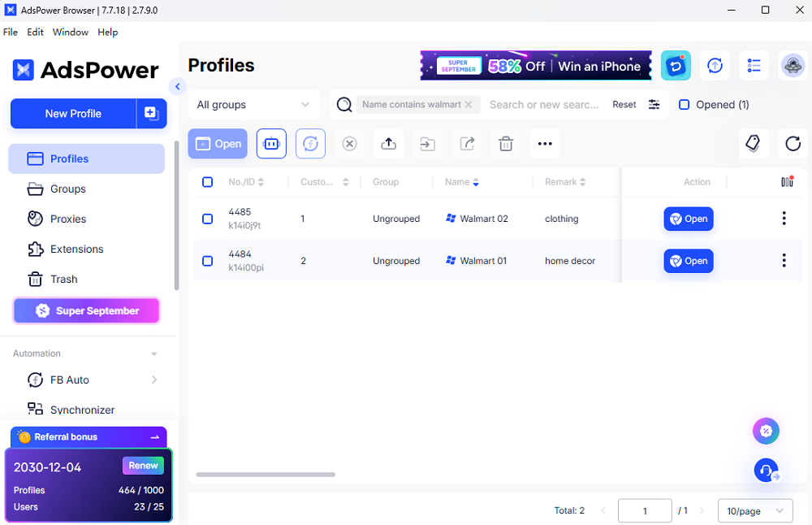Viewport: 812px width, 525px height.
Task: Expand the FB Auto submenu chevron
Action: 154,380
